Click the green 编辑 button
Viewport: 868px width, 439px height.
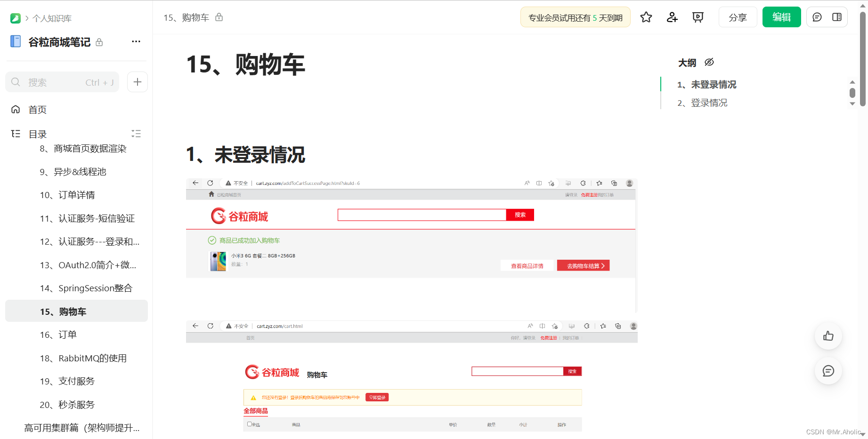782,17
